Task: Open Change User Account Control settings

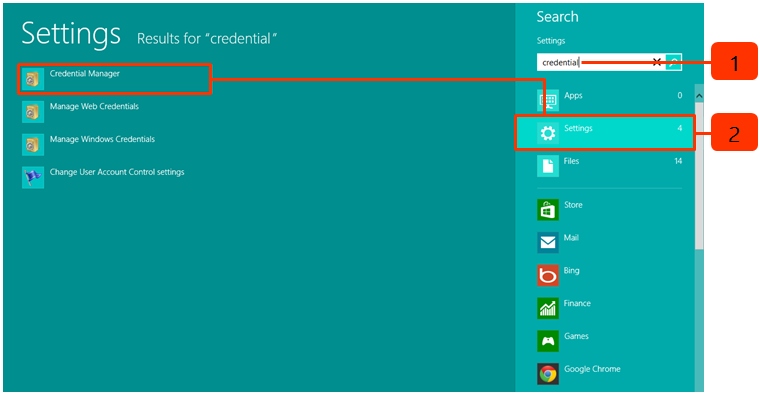Action: coord(117,172)
